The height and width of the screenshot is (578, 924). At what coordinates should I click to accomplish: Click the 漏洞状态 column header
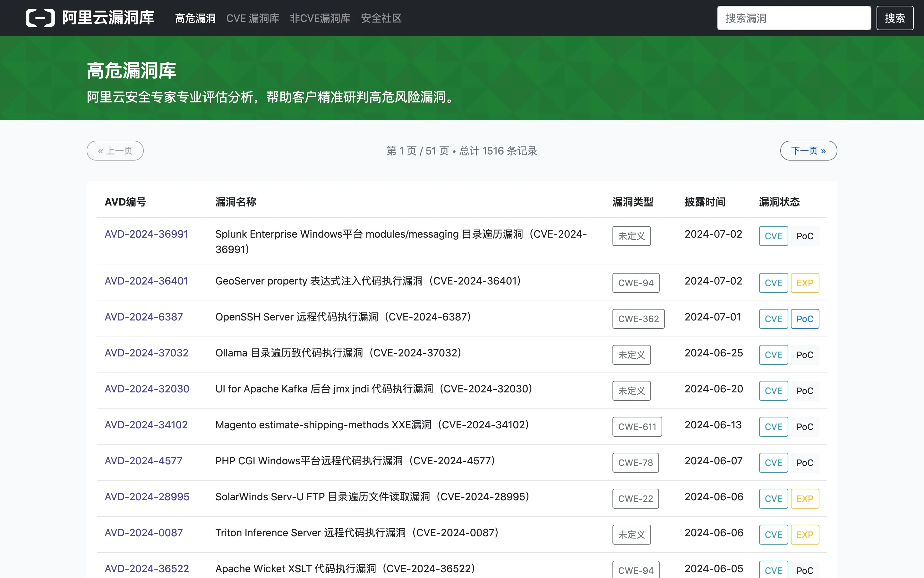[x=779, y=202]
